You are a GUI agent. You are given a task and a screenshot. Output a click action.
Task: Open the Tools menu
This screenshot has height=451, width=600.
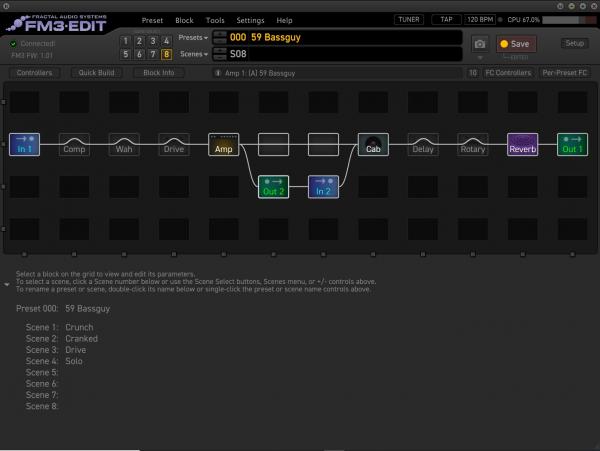tap(215, 20)
